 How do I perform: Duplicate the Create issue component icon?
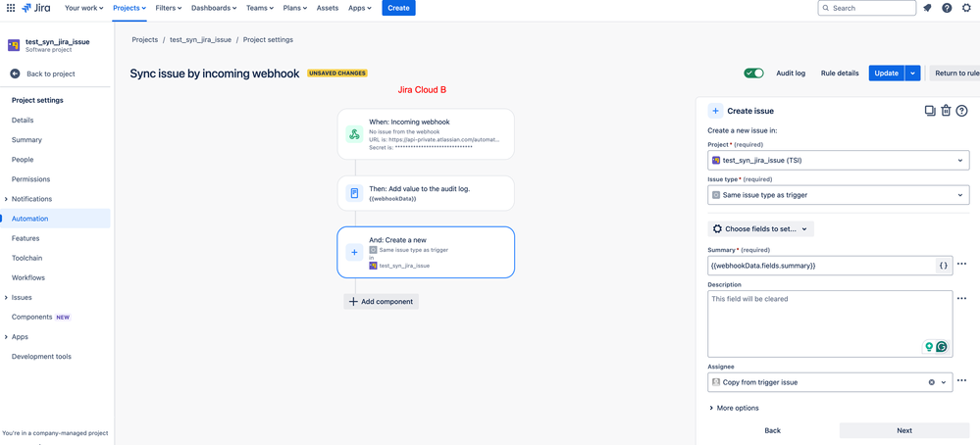point(930,111)
